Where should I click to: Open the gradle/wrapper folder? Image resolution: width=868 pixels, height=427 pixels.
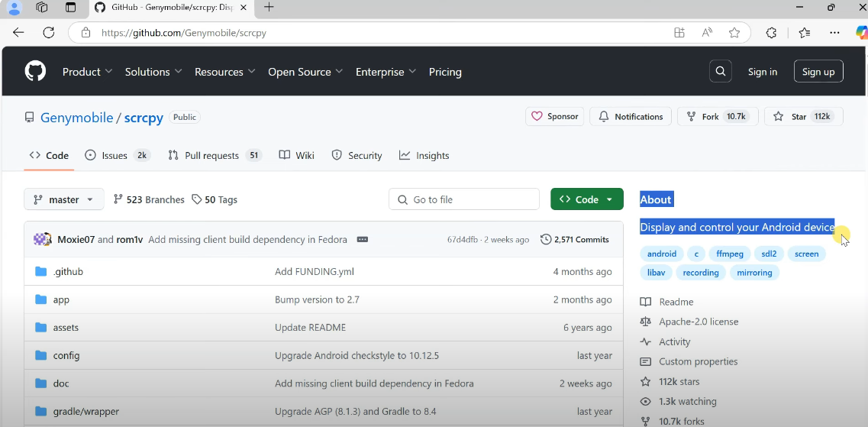point(86,412)
